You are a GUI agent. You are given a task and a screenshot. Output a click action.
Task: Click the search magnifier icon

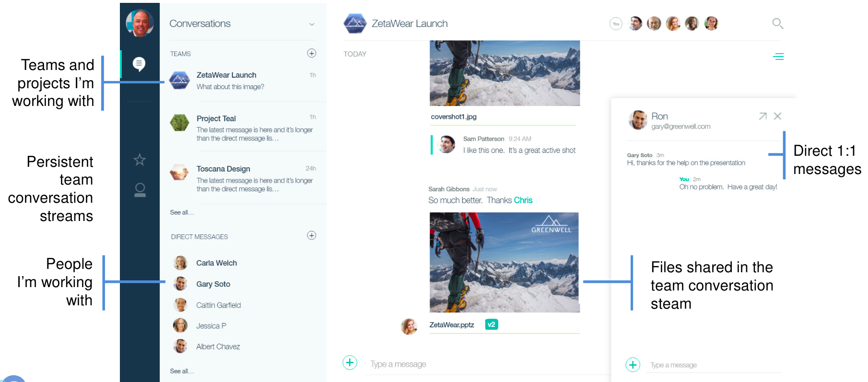click(x=777, y=23)
